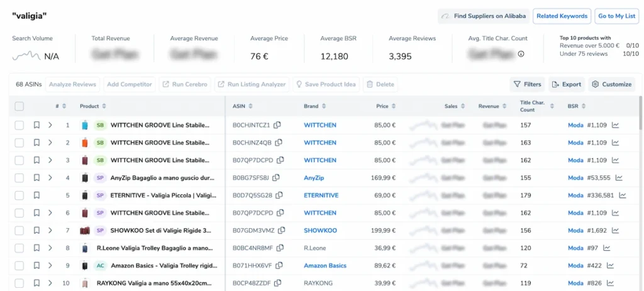Screen dimensions: 644x291
Task: Expand row 6 WITTCHEN GROOVE details
Action: 50,213
